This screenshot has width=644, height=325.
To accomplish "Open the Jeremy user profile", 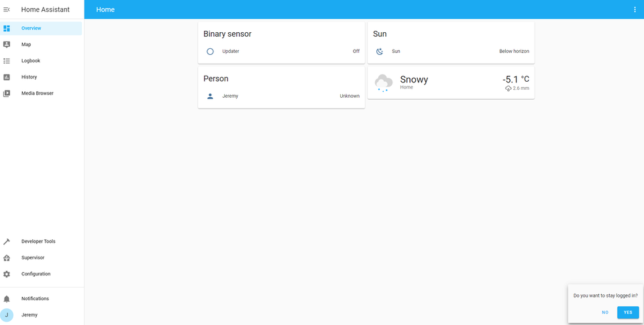I will 30,315.
